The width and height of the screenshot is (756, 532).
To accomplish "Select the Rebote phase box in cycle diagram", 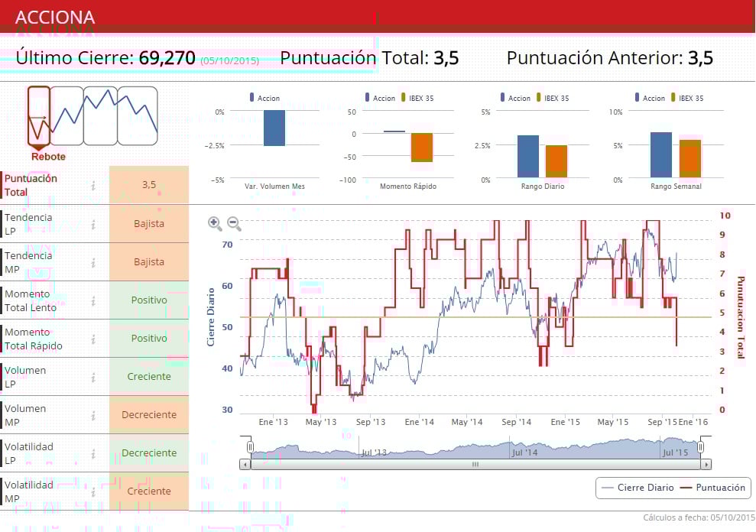I will point(38,115).
